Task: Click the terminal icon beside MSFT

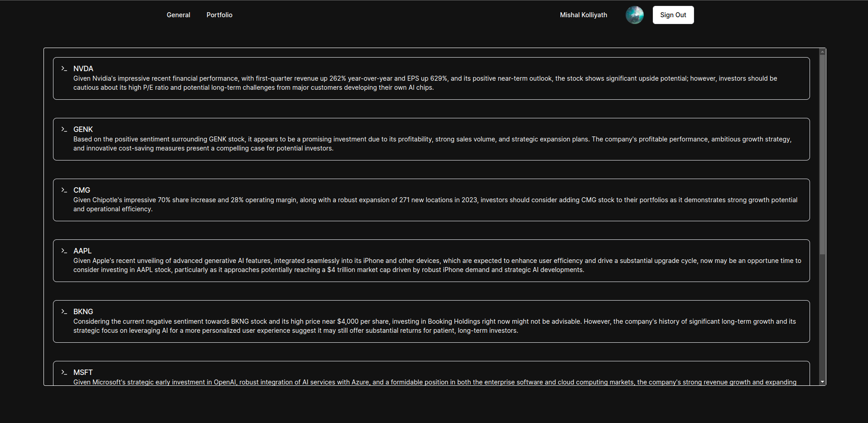Action: tap(64, 372)
